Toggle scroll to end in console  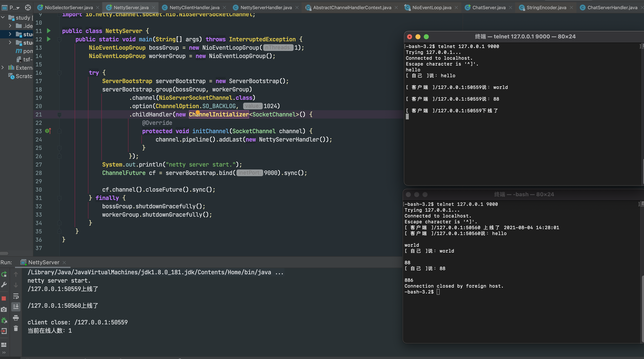coord(16,306)
